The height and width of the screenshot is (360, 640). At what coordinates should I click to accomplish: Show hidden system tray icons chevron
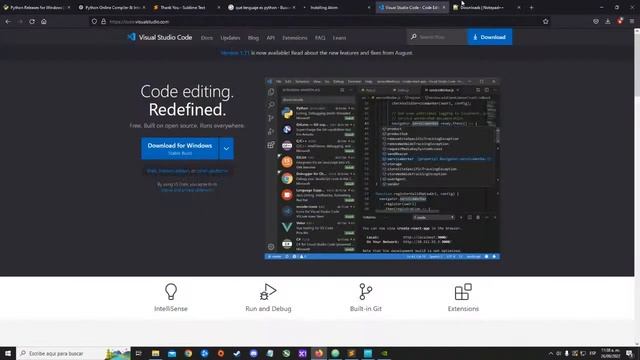coord(551,353)
